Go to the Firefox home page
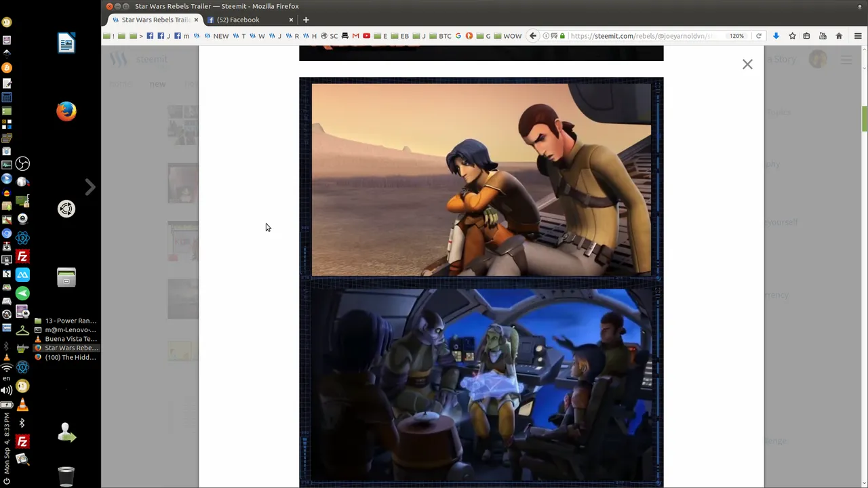This screenshot has height=488, width=868. 839,36
